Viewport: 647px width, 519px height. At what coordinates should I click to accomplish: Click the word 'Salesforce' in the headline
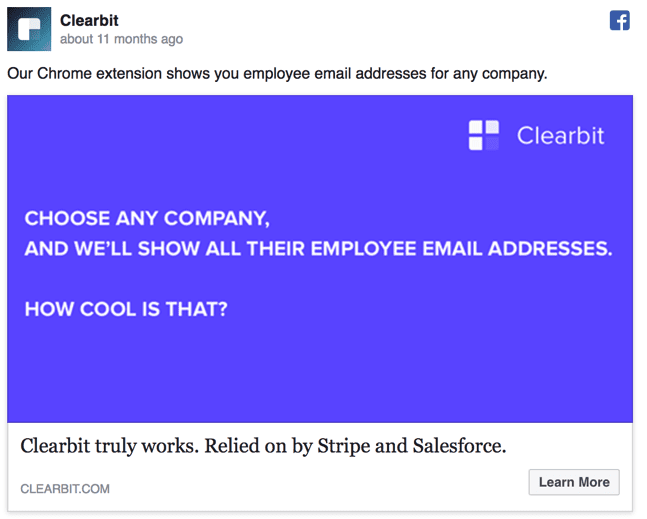pos(459,446)
